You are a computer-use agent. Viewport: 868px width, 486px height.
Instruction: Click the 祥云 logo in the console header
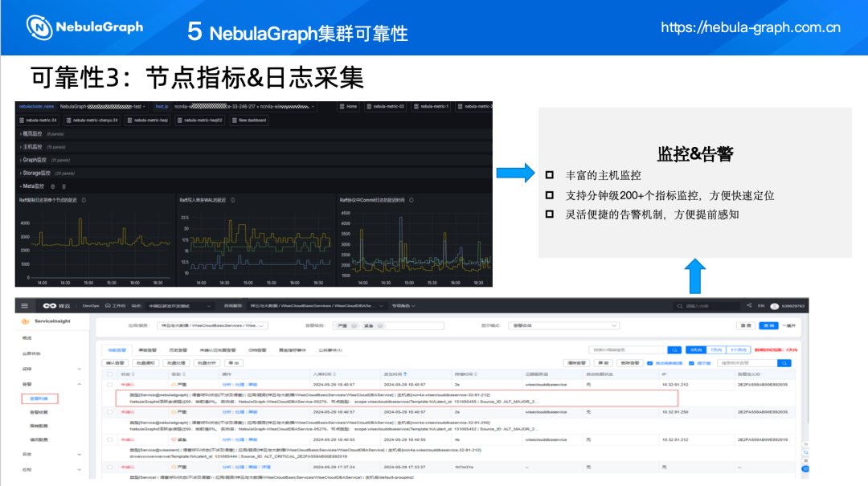pyautogui.click(x=56, y=305)
